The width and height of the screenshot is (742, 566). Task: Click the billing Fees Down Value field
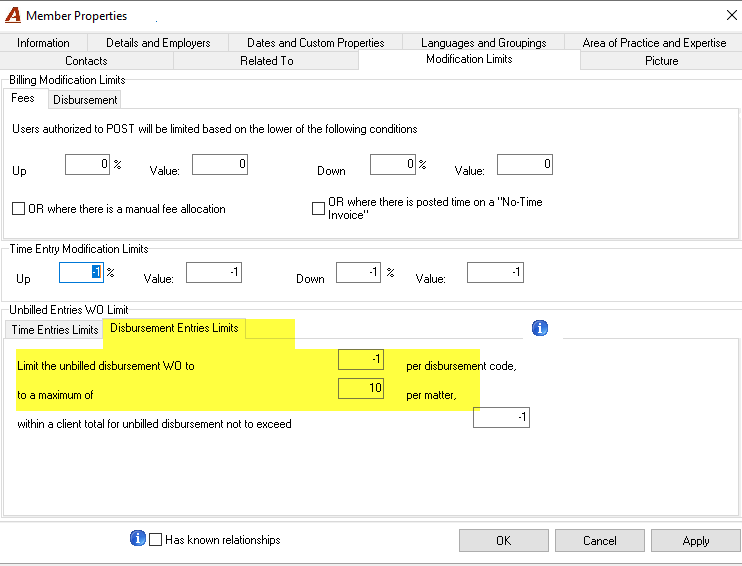(525, 164)
